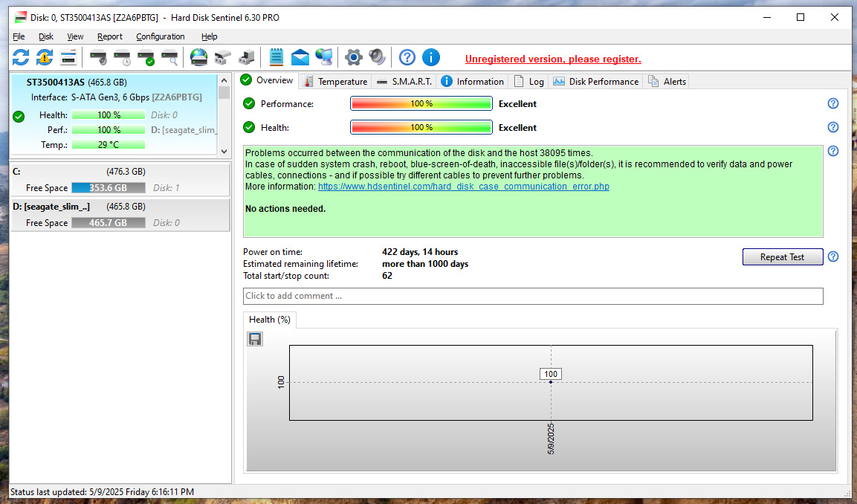Click the 'No actions needed.' text
The width and height of the screenshot is (857, 504).
click(x=285, y=209)
